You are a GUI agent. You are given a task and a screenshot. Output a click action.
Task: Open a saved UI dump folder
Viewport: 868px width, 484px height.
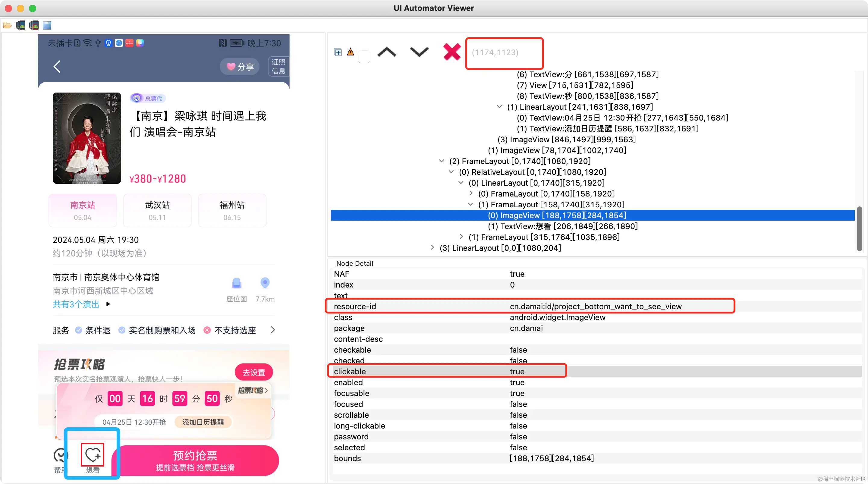coord(8,25)
